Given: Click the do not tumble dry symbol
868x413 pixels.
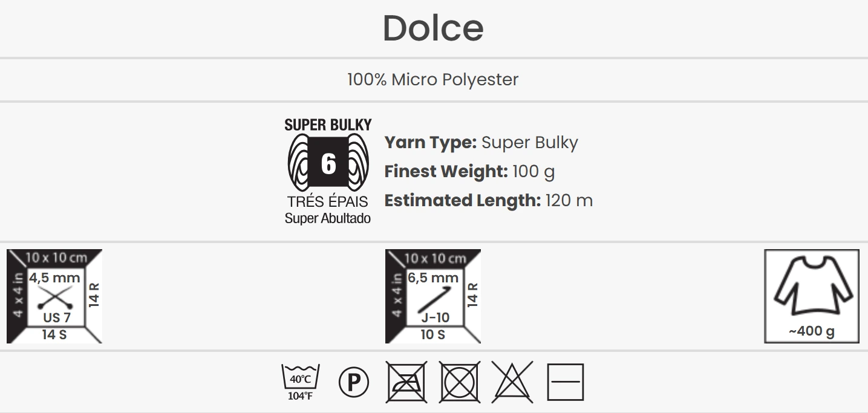Looking at the screenshot, I should point(460,382).
